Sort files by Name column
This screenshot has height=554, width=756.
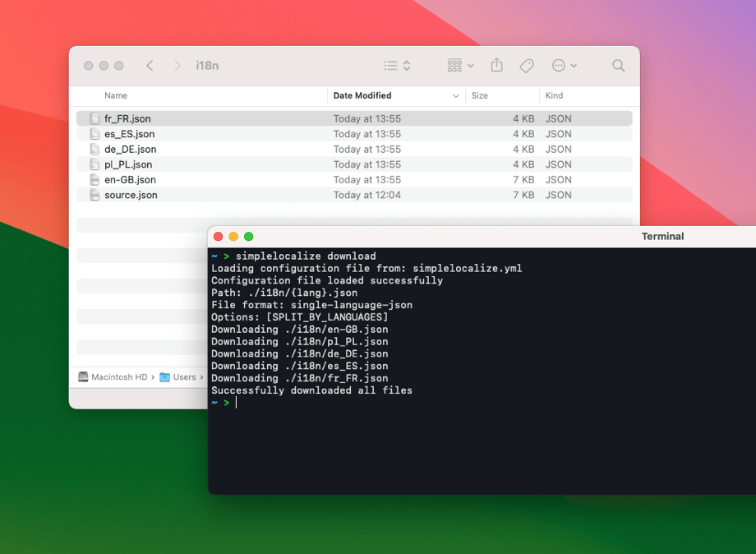click(x=116, y=95)
